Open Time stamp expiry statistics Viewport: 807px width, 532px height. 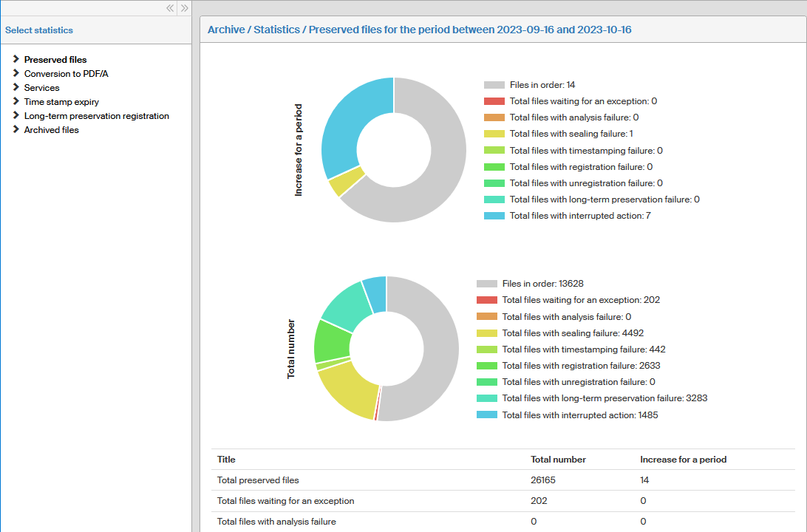(61, 102)
